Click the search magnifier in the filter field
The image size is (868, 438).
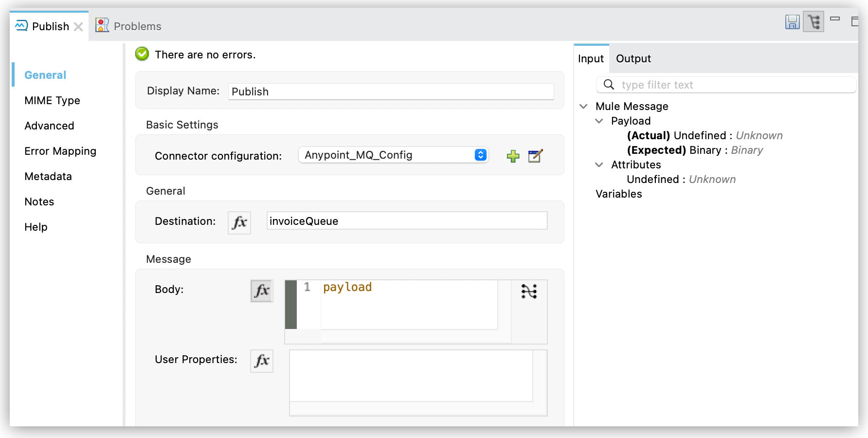pos(608,84)
